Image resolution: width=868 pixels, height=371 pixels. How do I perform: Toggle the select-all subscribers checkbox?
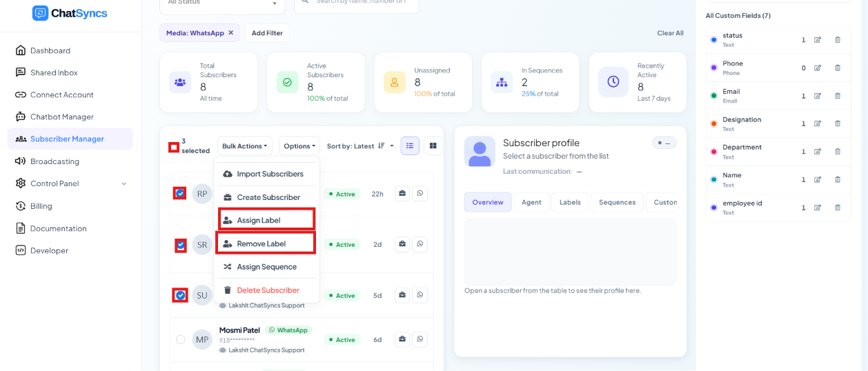(x=173, y=147)
